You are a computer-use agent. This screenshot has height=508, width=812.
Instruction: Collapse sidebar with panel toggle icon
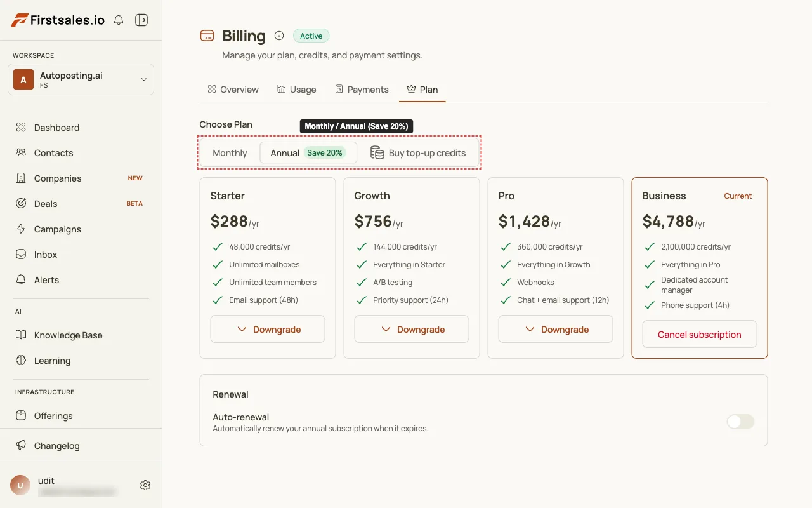point(141,20)
